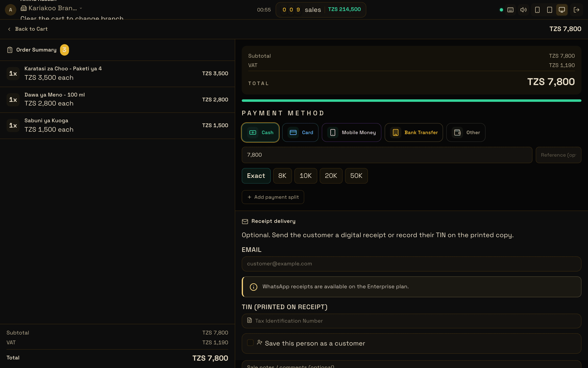Click the WhatsApp Enterprise plan notice
Image resolution: width=588 pixels, height=368 pixels.
click(x=411, y=287)
